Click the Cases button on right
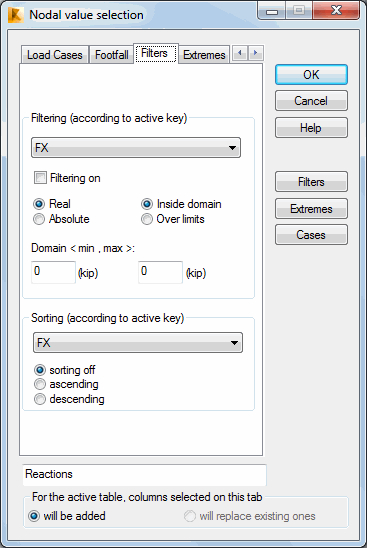The width and height of the screenshot is (367, 548). click(311, 235)
